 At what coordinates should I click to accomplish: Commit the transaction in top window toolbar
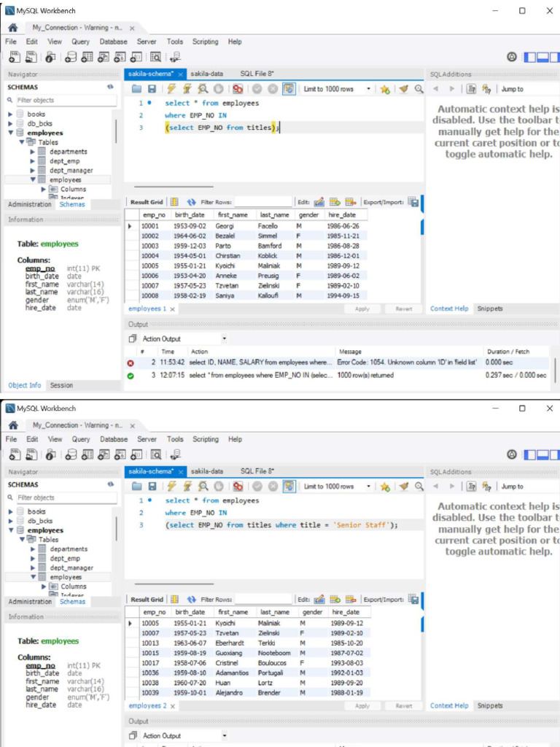(x=257, y=88)
